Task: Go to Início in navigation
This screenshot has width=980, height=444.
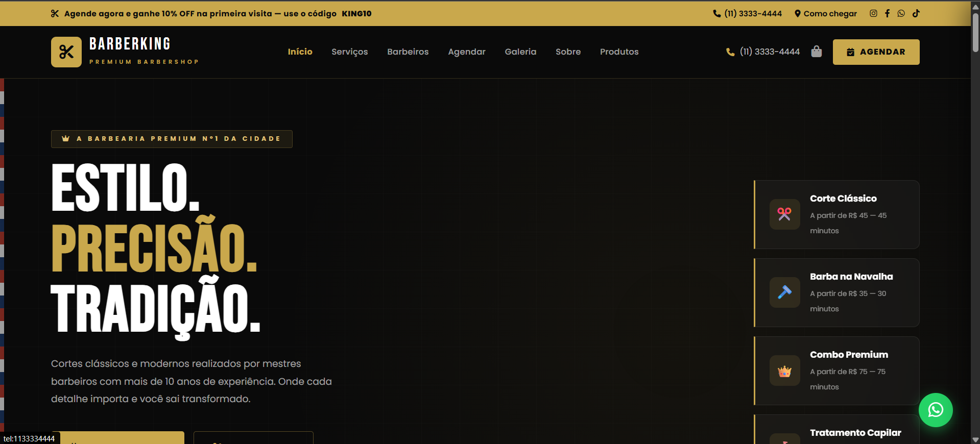Action: point(300,52)
